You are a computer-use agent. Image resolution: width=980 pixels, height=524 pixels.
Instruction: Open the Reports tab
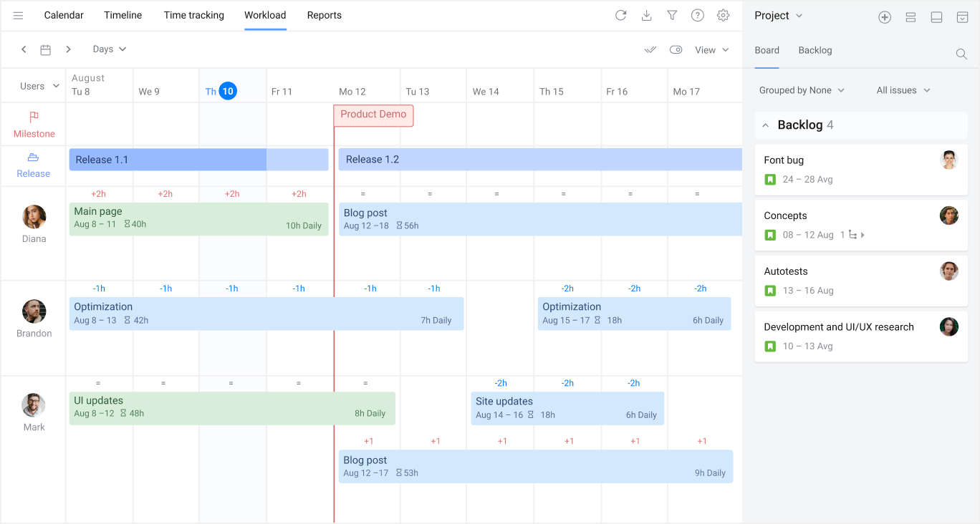click(x=324, y=15)
